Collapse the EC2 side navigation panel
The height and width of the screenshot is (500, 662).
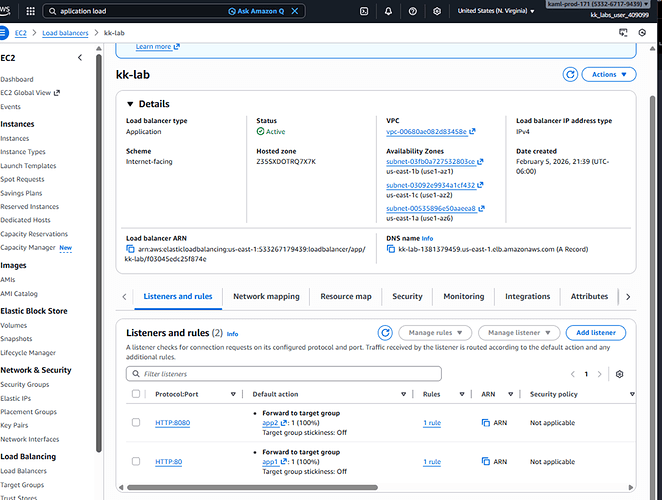click(81, 58)
